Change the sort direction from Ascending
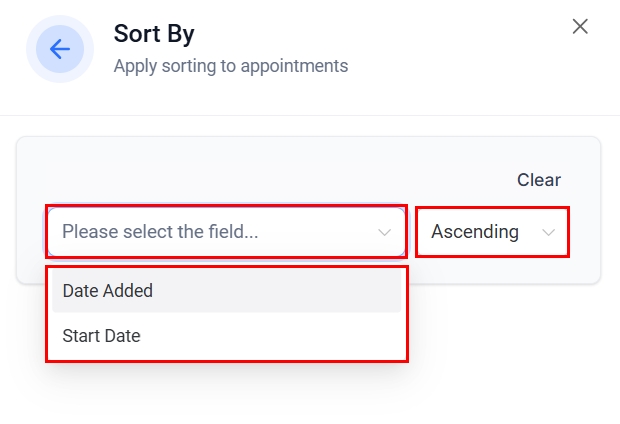The image size is (620, 424). point(492,232)
